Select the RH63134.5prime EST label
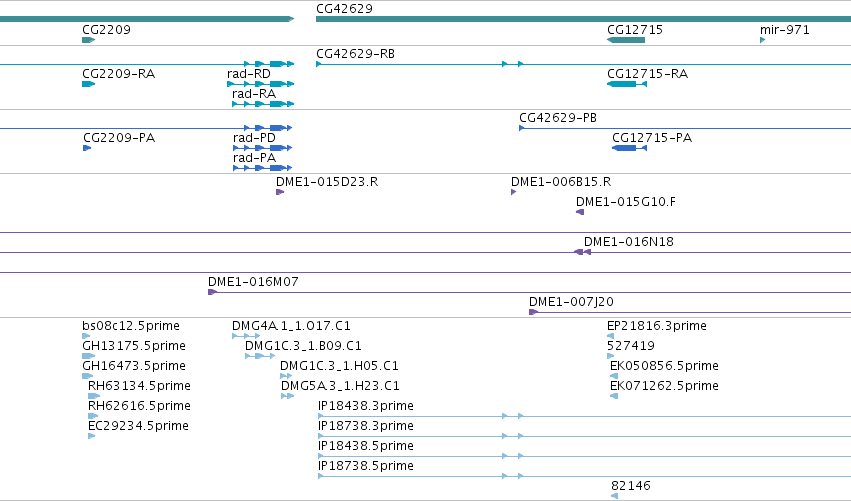 (139, 386)
